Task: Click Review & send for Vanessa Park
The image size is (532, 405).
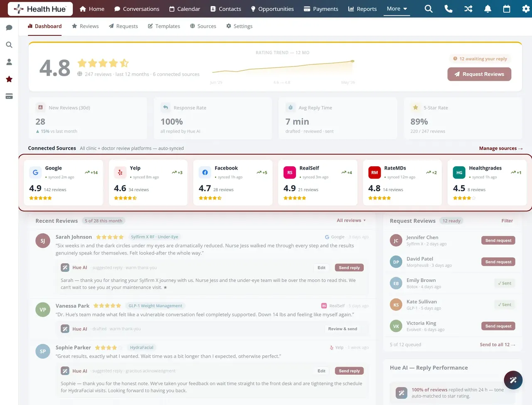Action: tap(342, 329)
